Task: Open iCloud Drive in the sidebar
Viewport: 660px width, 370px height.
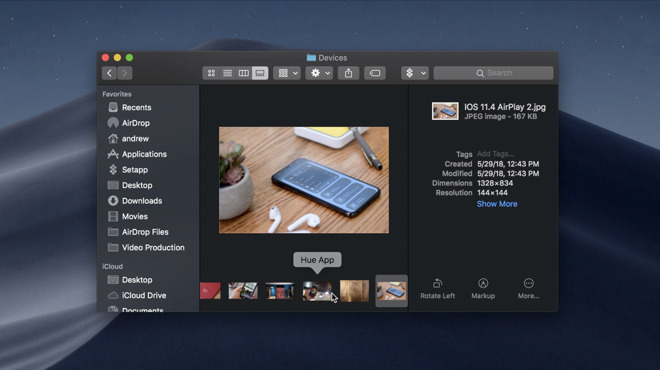Action: [x=144, y=295]
